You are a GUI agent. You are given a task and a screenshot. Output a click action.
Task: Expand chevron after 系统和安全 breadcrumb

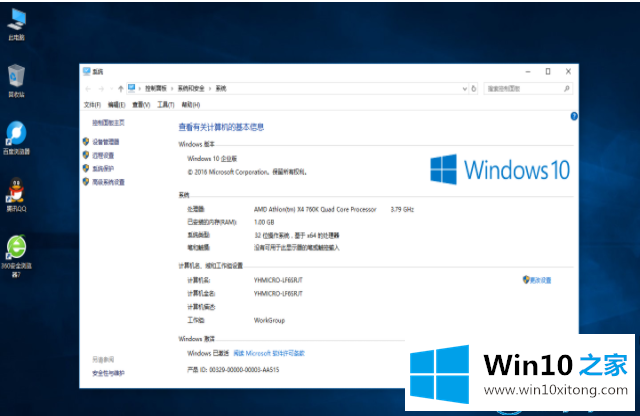[x=210, y=89]
